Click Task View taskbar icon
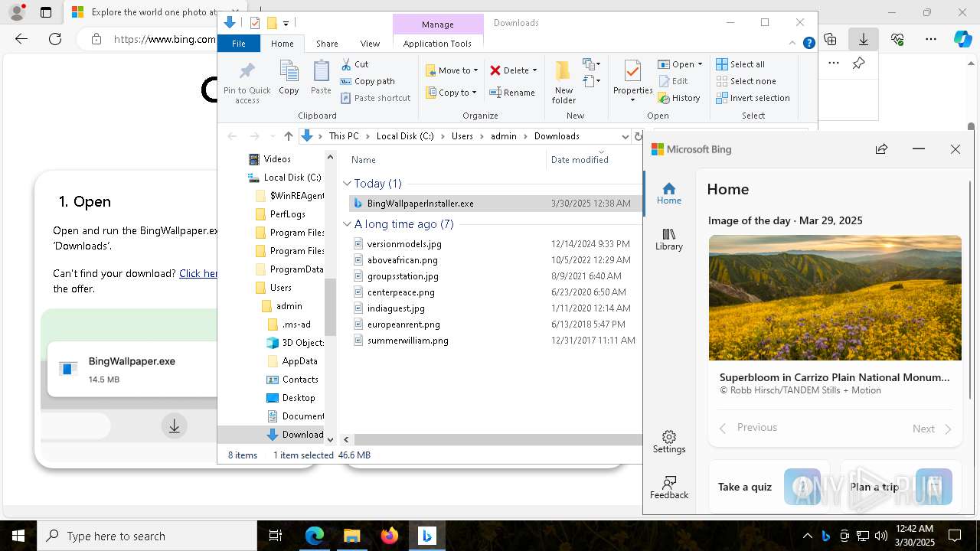The image size is (980, 551). point(276,536)
